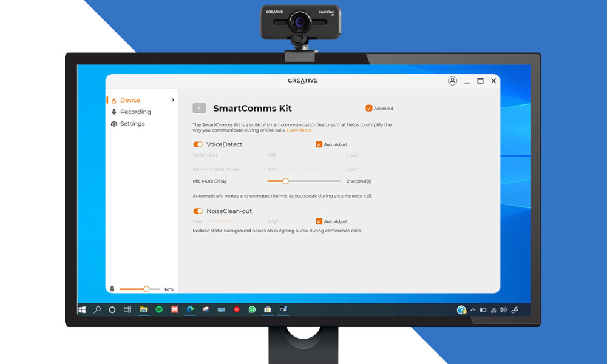Open the user account profile icon

point(453,81)
